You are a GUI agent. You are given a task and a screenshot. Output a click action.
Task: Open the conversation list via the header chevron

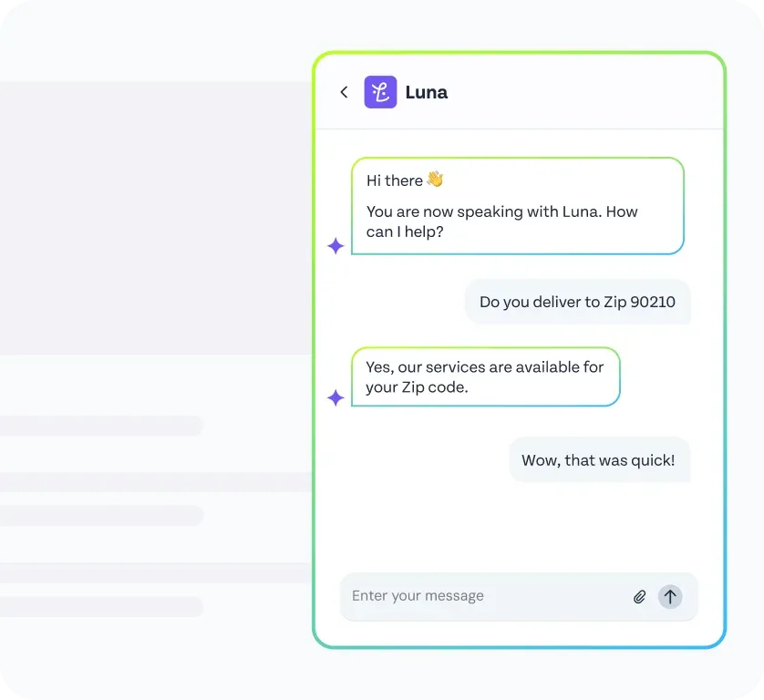(x=344, y=92)
